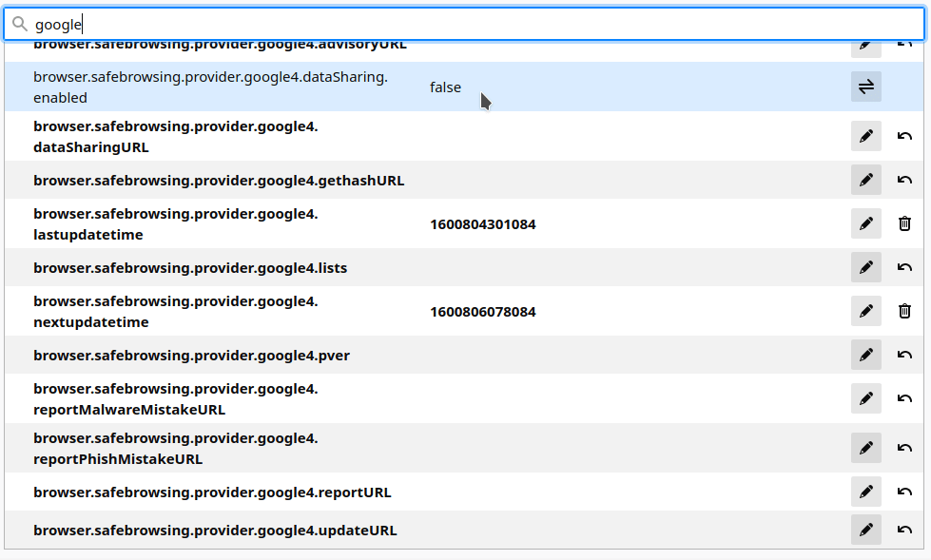Image resolution: width=931 pixels, height=560 pixels.
Task: Reset the google4.reportURL preference
Action: pyautogui.click(x=904, y=492)
